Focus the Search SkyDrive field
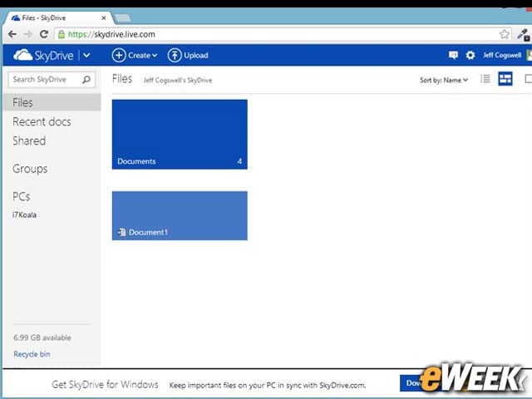 coord(46,80)
